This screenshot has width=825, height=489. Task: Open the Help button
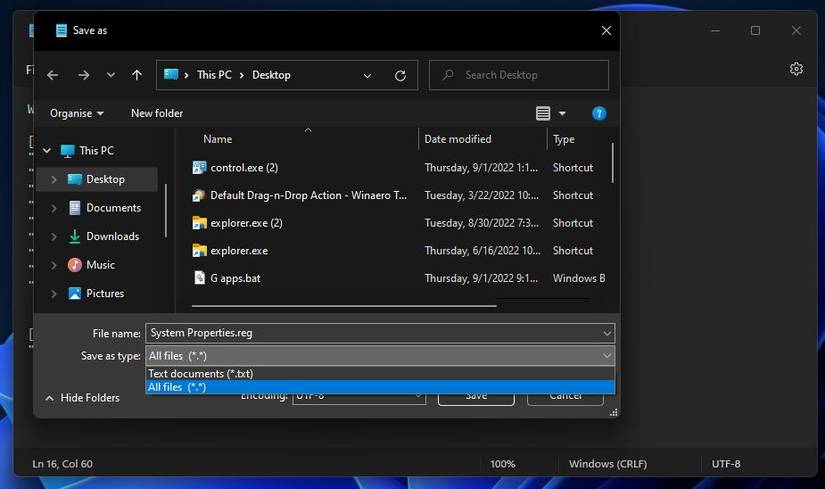pos(599,113)
